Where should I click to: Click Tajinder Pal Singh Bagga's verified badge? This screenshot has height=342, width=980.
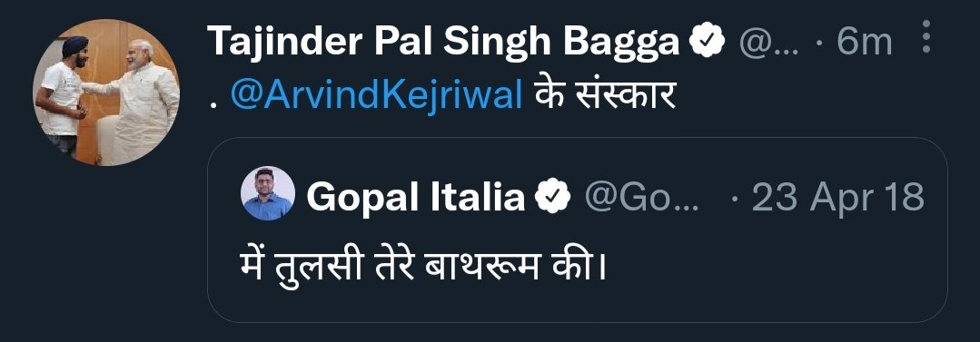tap(707, 42)
